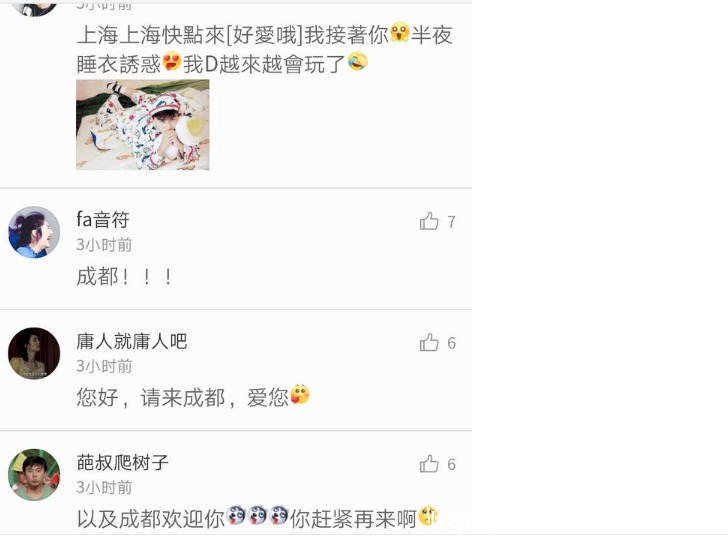Select the like count 7
Screen dimensions: 728x541
click(451, 222)
